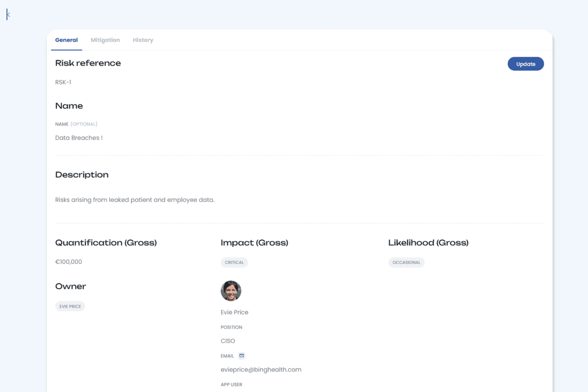Image resolution: width=588 pixels, height=392 pixels.
Task: Click the €100,000 quantification value
Action: (x=69, y=262)
